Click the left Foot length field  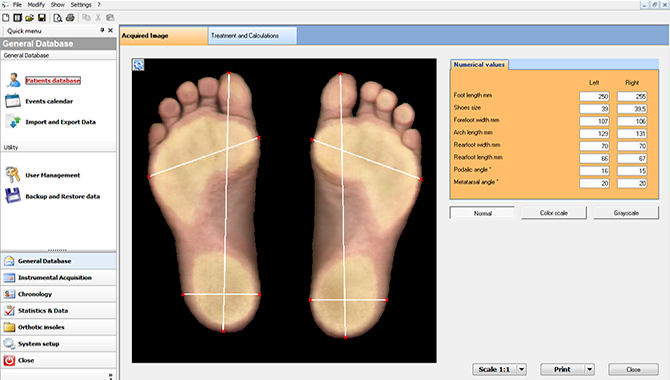pos(594,97)
